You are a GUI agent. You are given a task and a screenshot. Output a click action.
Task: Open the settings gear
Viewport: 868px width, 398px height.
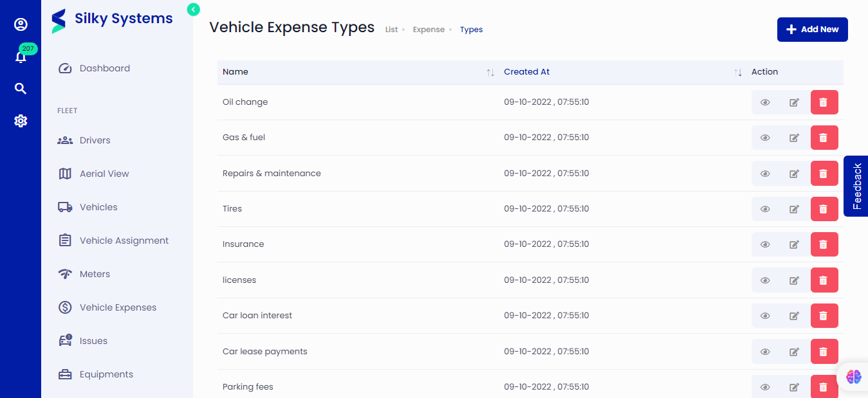(21, 120)
